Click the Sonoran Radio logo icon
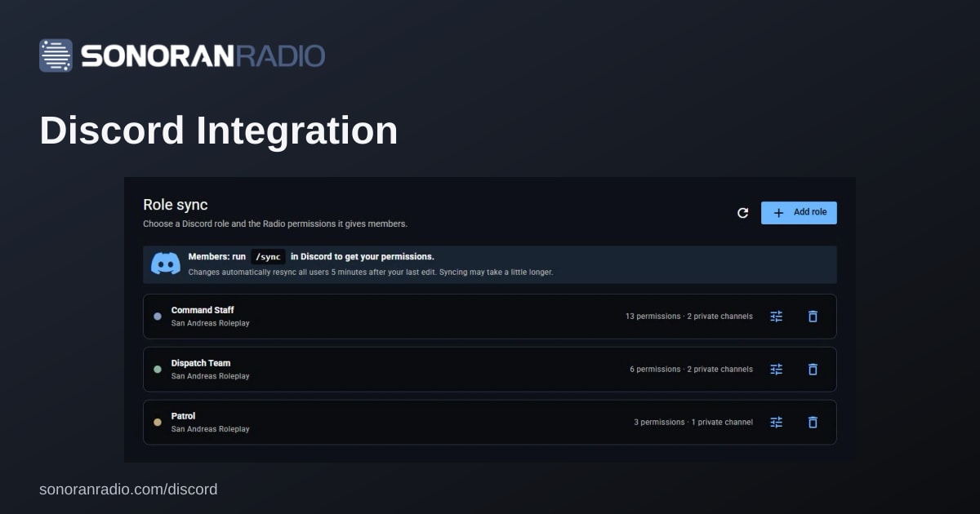This screenshot has height=514, width=980. [x=56, y=55]
